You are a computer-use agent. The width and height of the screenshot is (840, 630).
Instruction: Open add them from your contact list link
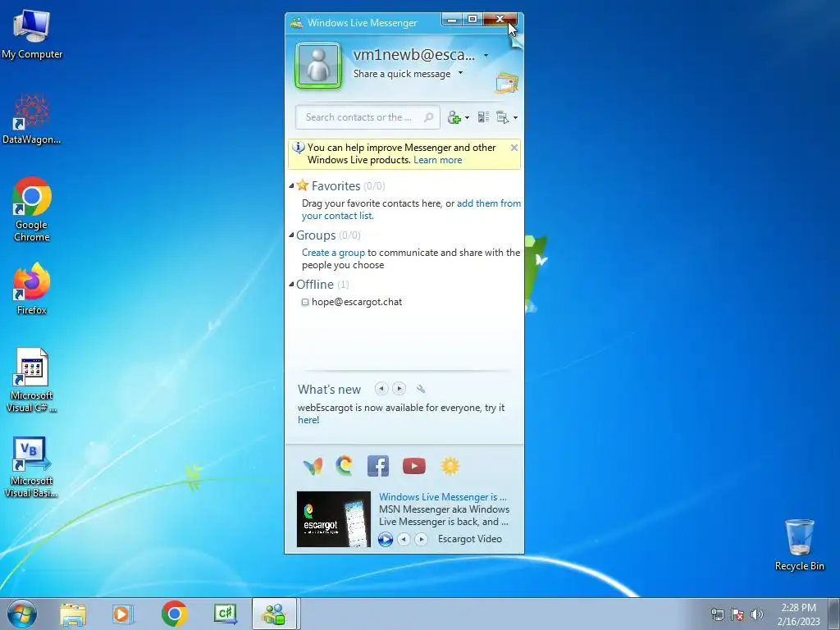click(x=411, y=209)
